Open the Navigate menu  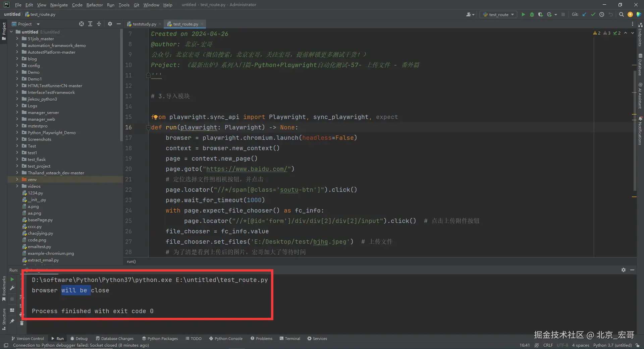pyautogui.click(x=59, y=5)
